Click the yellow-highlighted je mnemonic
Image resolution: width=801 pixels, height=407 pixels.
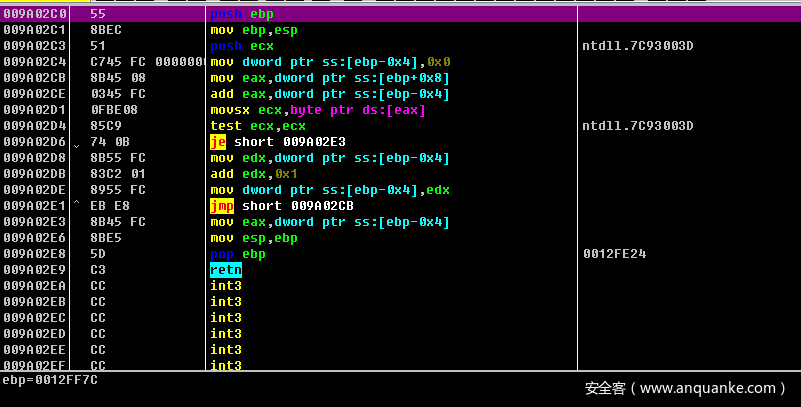(218, 142)
